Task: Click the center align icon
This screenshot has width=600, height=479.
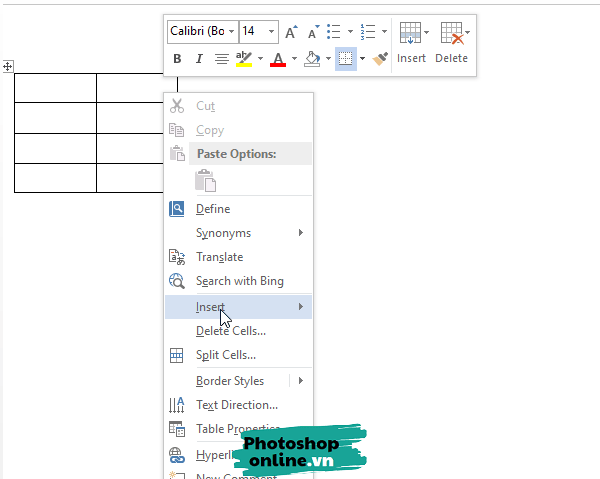Action: click(221, 59)
